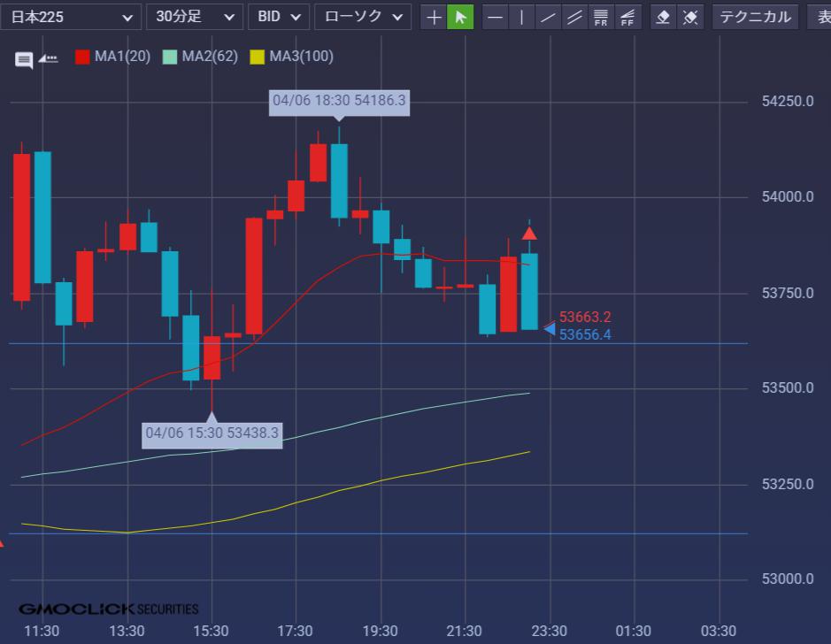This screenshot has width=831, height=644.
Task: Select the eraser tool
Action: [663, 18]
